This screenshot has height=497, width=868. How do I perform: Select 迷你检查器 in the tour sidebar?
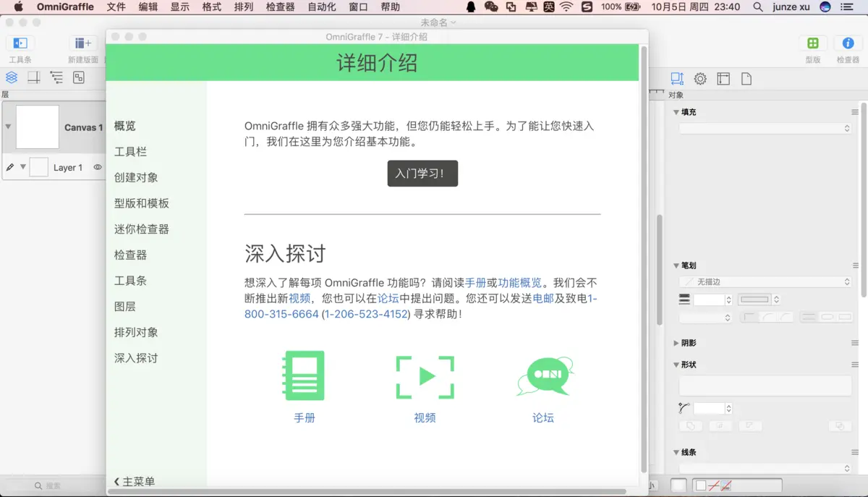point(142,229)
